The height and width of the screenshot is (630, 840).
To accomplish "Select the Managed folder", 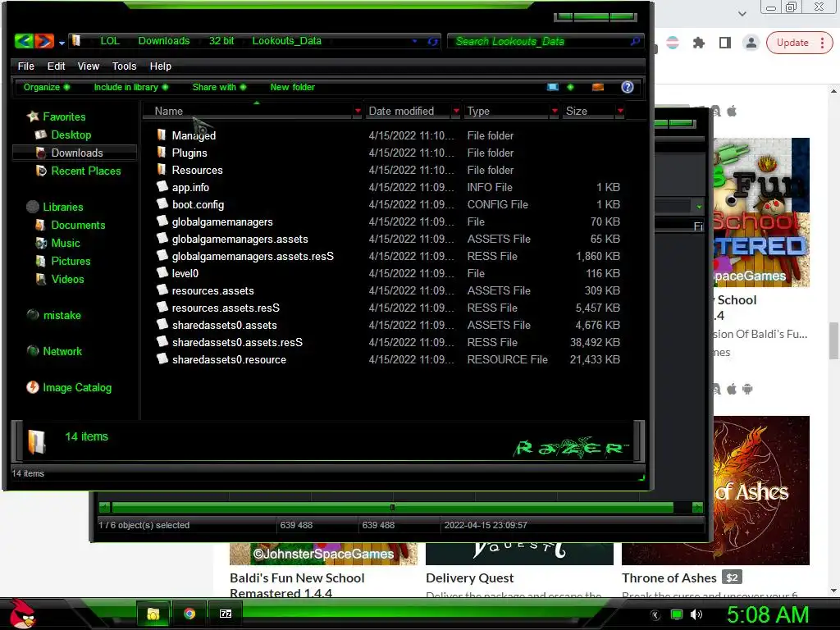I will point(194,135).
